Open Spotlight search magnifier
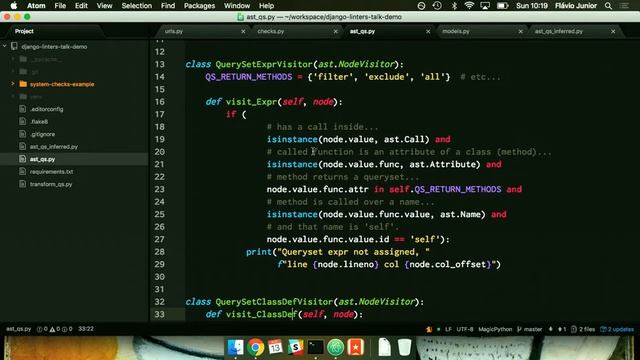Viewport: 640px width, 360px height. 608,6
